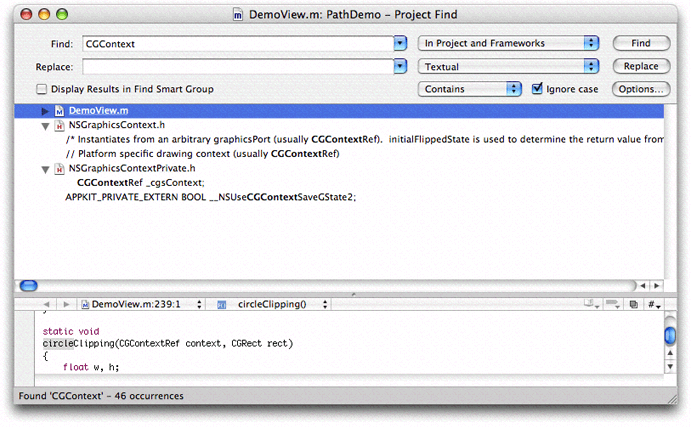
Task: Collapse the NSGraphicsContext.h results group
Action: click(45, 127)
